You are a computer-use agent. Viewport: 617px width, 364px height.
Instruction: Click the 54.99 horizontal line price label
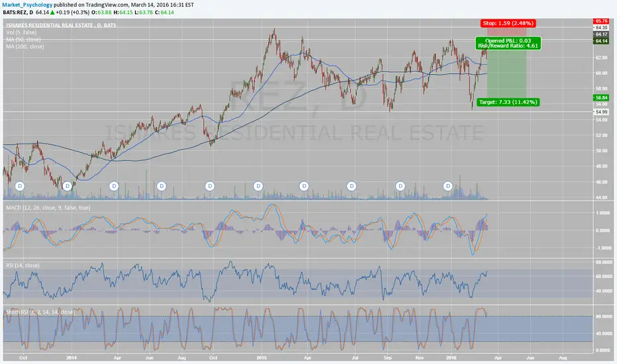click(601, 112)
